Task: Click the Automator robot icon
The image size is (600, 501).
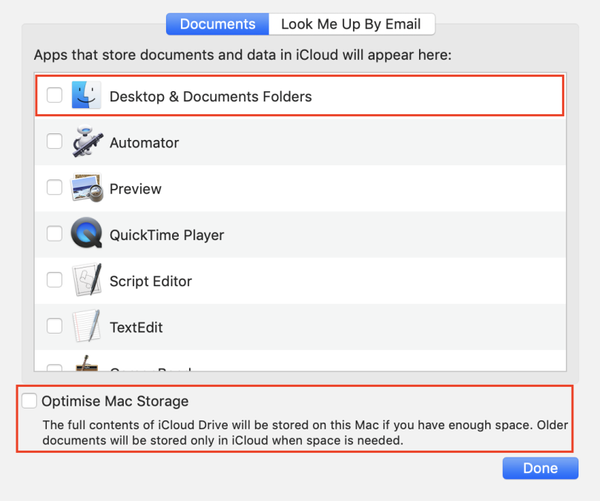Action: (86, 142)
